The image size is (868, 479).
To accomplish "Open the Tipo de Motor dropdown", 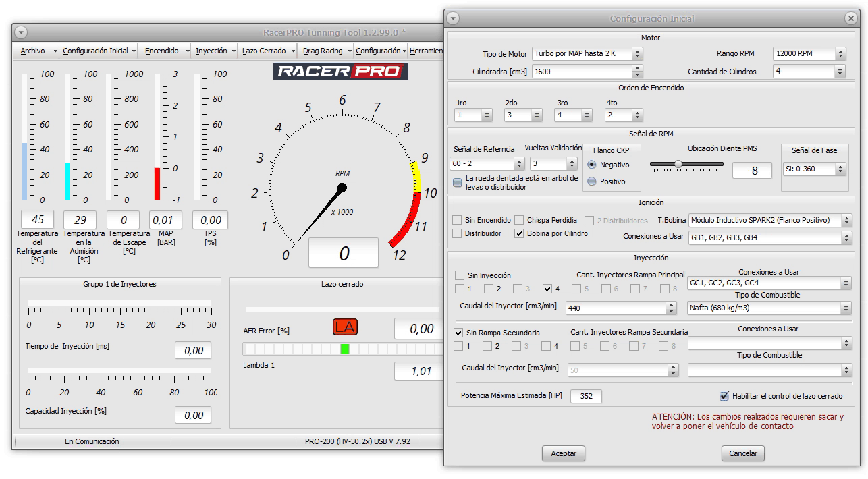I will [x=587, y=54].
